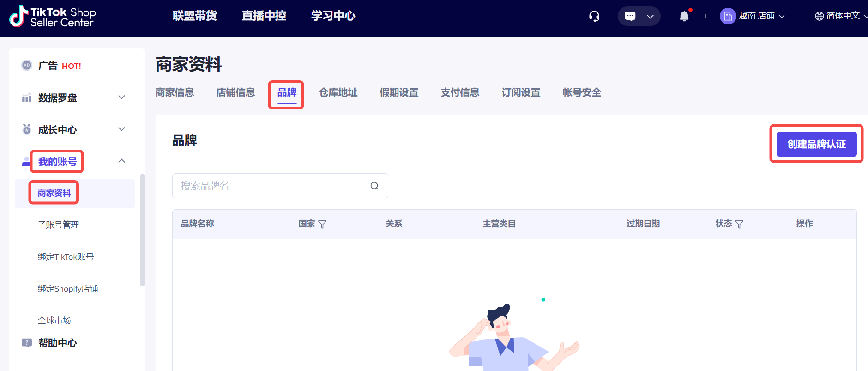Click the globe language icon
868x371 pixels.
click(x=819, y=16)
